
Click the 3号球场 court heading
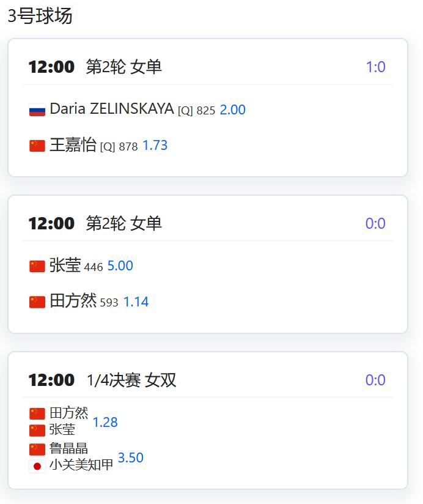tap(40, 15)
